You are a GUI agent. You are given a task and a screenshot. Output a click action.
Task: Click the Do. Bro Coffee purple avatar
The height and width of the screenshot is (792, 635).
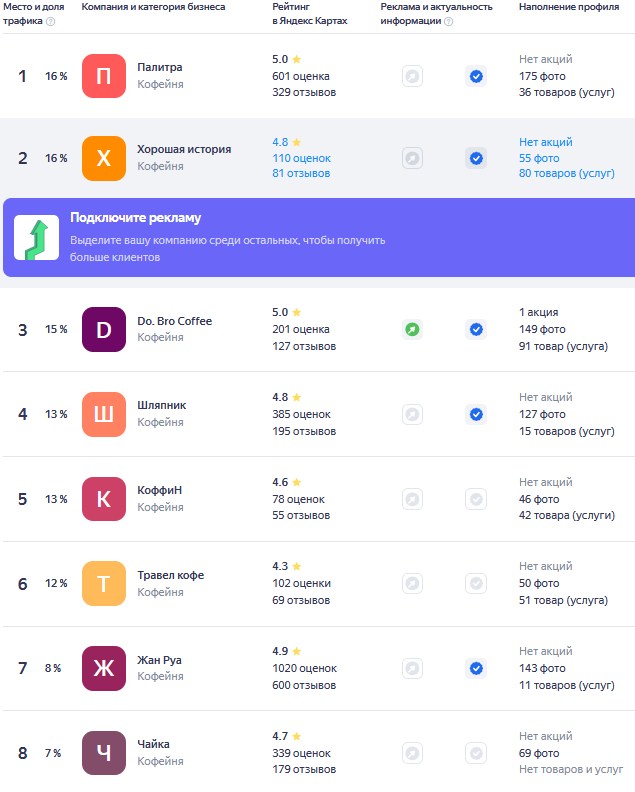point(104,329)
